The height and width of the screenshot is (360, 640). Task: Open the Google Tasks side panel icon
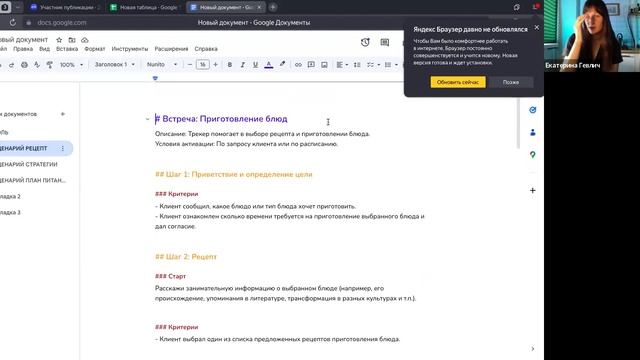[533, 110]
